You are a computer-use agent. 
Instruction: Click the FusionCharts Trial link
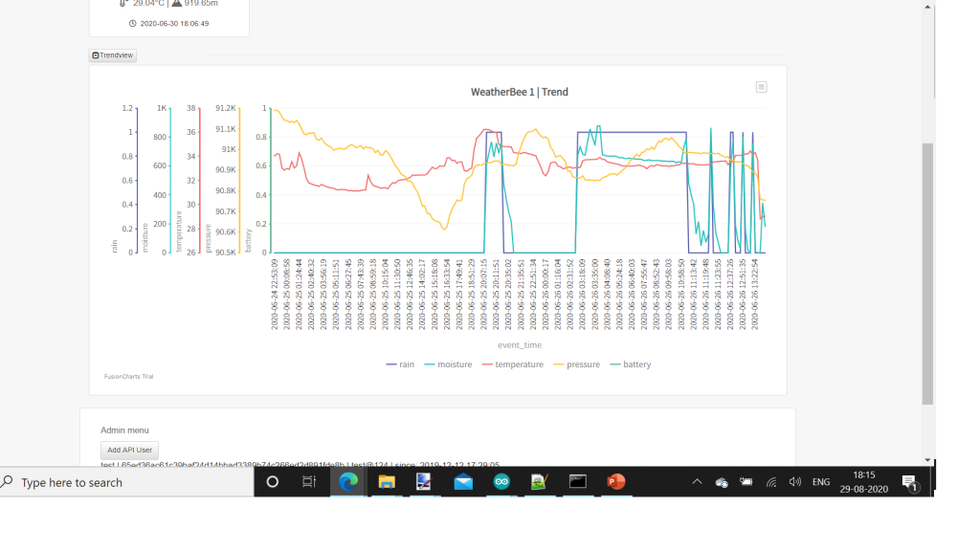coord(128,377)
